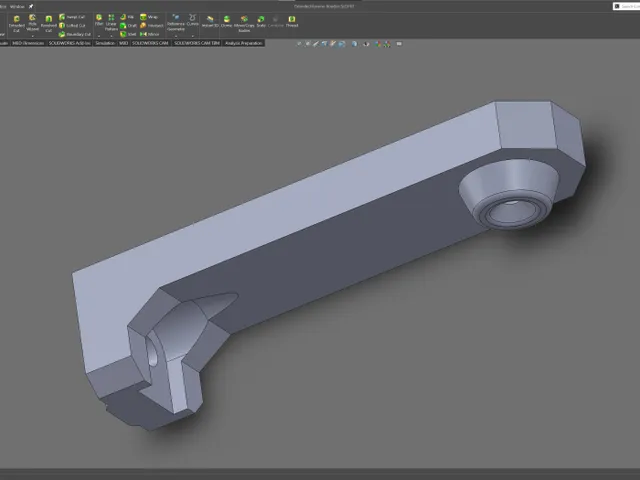This screenshot has width=640, height=480.
Task: Click the Previous View icon
Action: [316, 44]
